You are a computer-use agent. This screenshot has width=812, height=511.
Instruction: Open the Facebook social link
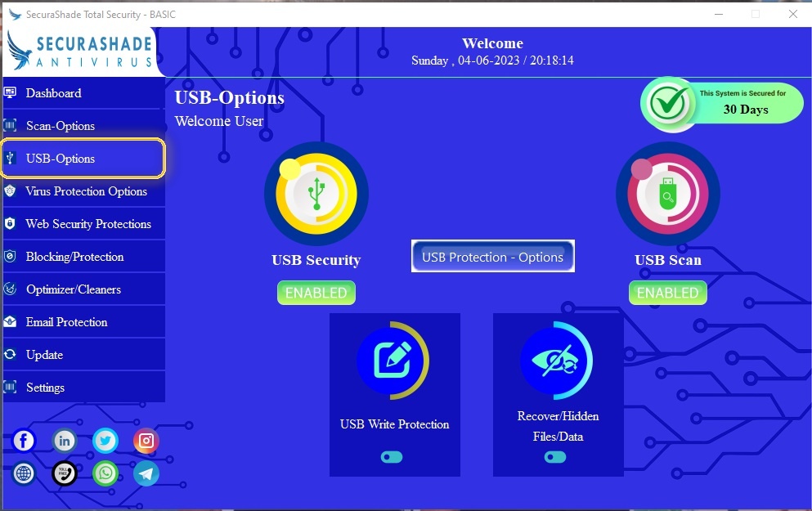click(x=24, y=441)
